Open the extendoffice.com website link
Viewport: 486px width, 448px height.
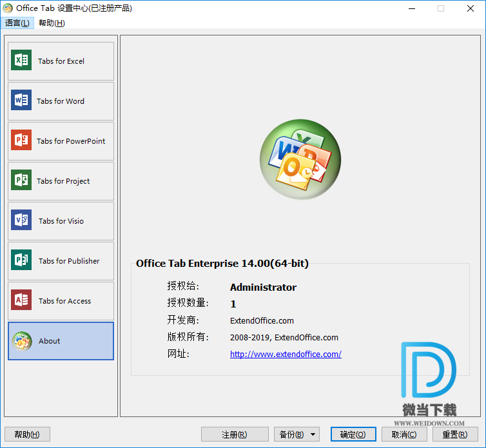286,354
